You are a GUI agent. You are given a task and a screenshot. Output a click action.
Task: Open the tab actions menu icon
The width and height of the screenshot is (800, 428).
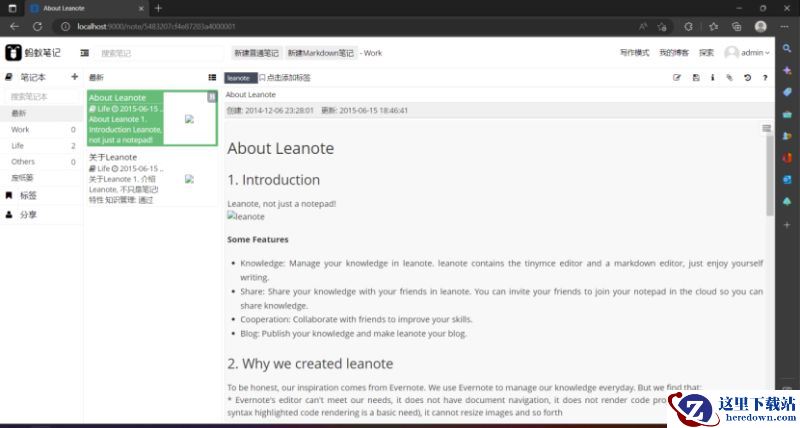(12, 8)
